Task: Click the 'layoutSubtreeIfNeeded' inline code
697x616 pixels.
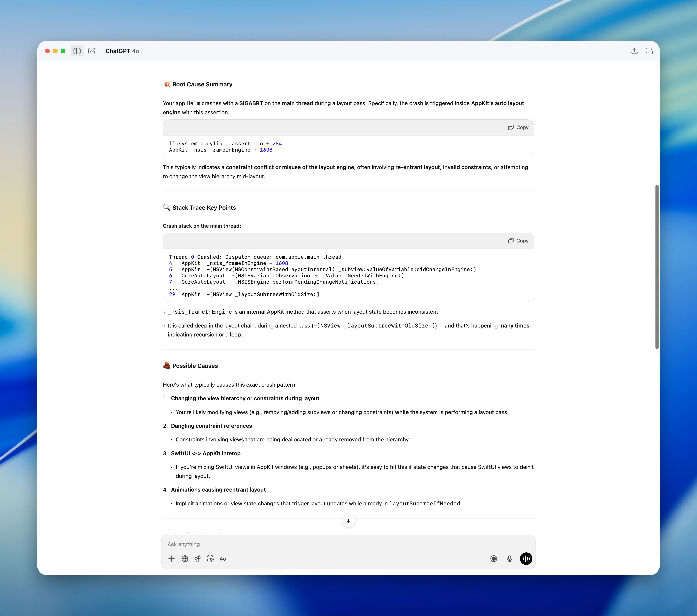Action: [425, 504]
